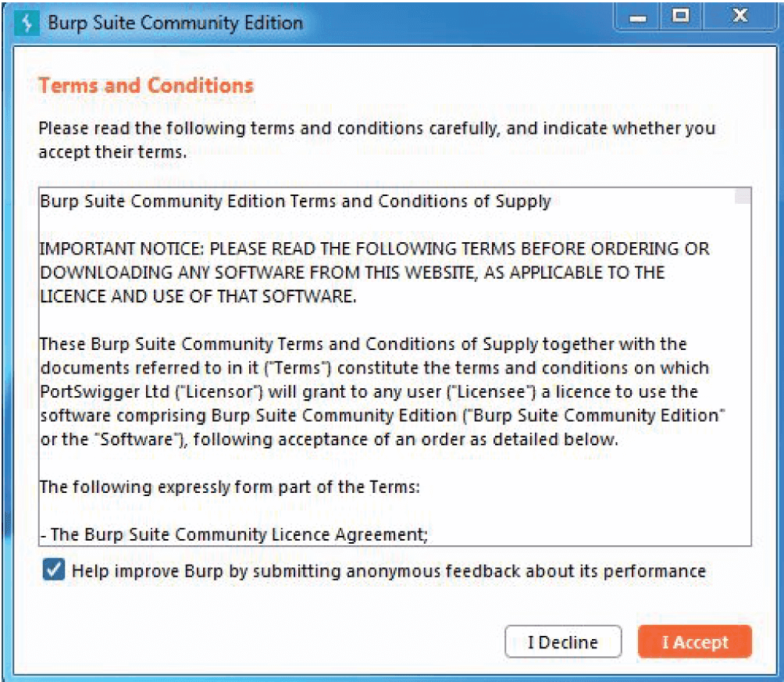Click the orange 'Terms and Conditions' heading

147,85
